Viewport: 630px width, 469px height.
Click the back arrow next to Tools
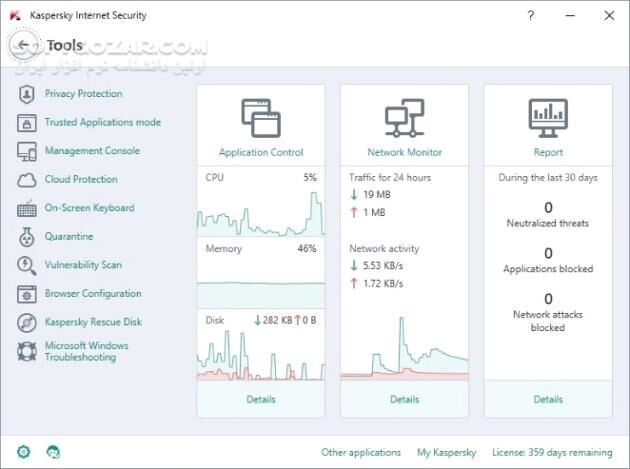coord(23,45)
